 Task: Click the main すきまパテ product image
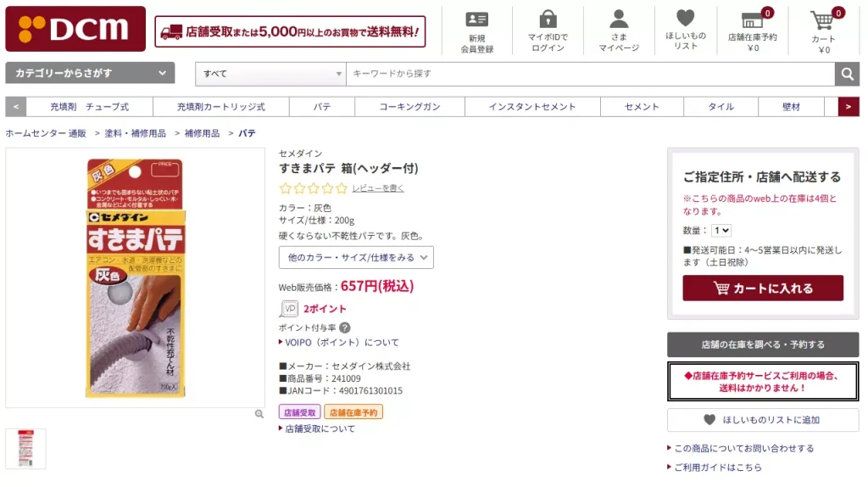pos(135,278)
